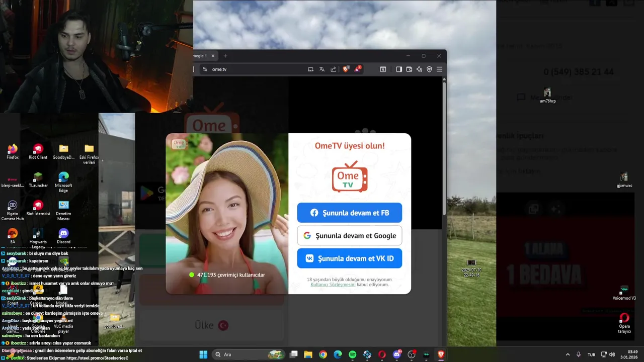644x362 pixels.
Task: Click the microphone icon in system tray
Action: click(x=579, y=354)
